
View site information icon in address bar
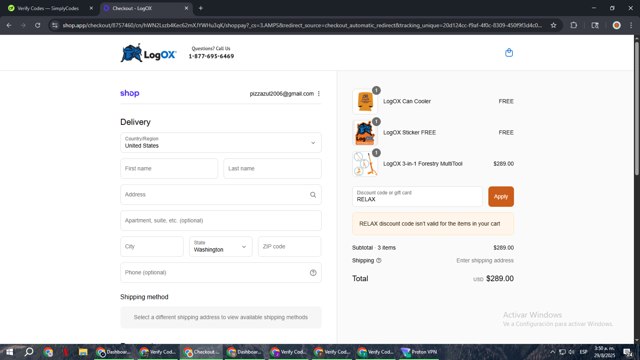[x=55, y=25]
